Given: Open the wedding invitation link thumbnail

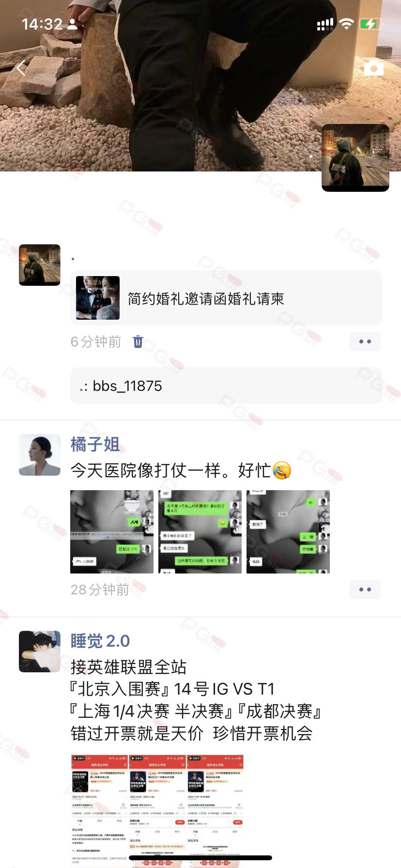Looking at the screenshot, I should [x=98, y=298].
